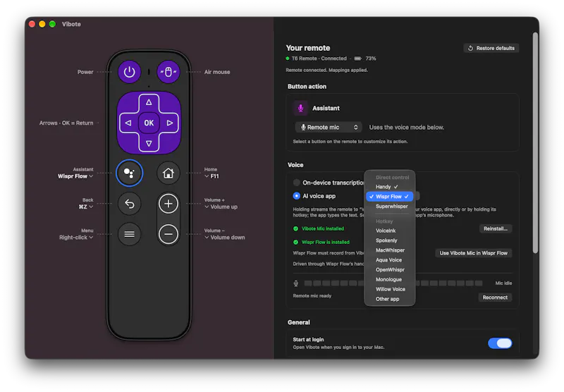The height and width of the screenshot is (392, 564).
Task: Open the Volume down mapping dropdown
Action: (x=225, y=238)
